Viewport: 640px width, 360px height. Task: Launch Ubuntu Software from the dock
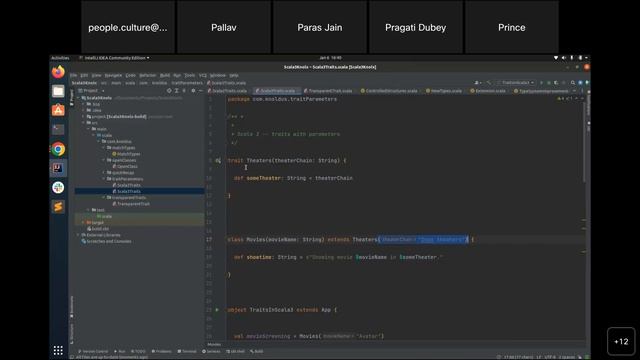tap(58, 110)
